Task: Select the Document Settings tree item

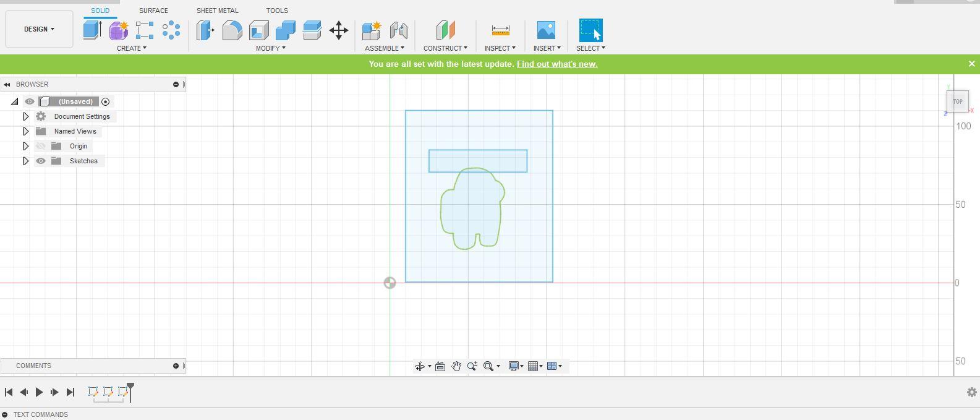Action: coord(82,116)
